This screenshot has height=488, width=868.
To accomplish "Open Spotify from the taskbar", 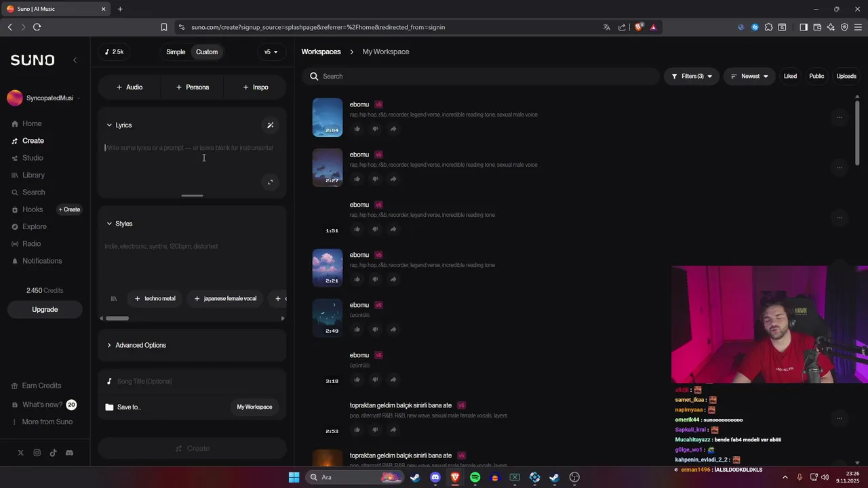I will click(x=475, y=477).
